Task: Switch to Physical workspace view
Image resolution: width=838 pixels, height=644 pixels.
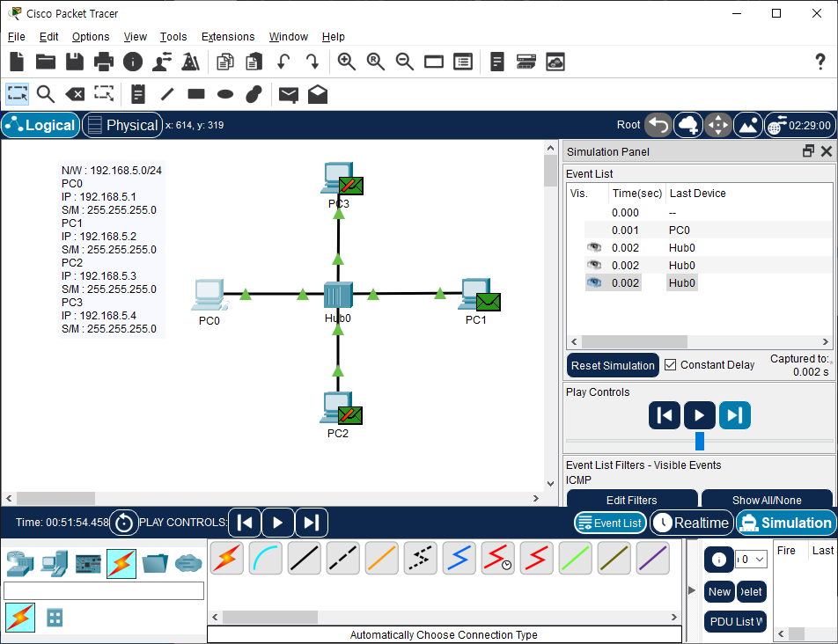Action: point(122,126)
